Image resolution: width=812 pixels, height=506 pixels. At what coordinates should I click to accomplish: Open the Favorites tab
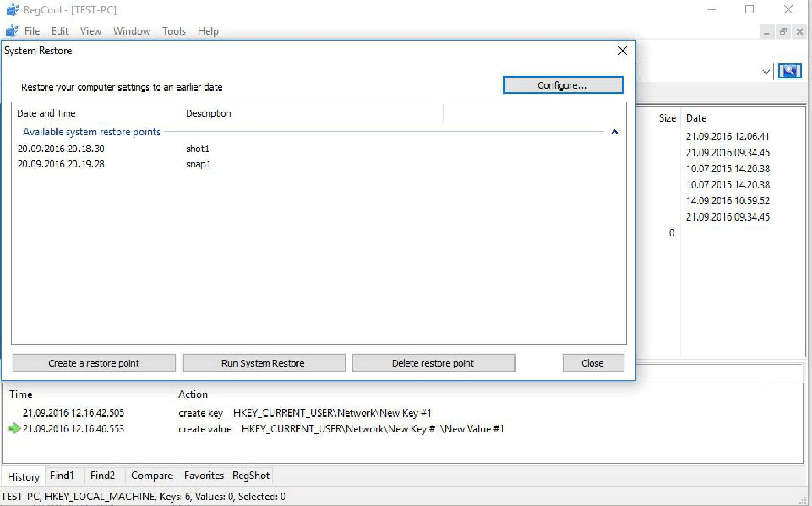point(203,475)
